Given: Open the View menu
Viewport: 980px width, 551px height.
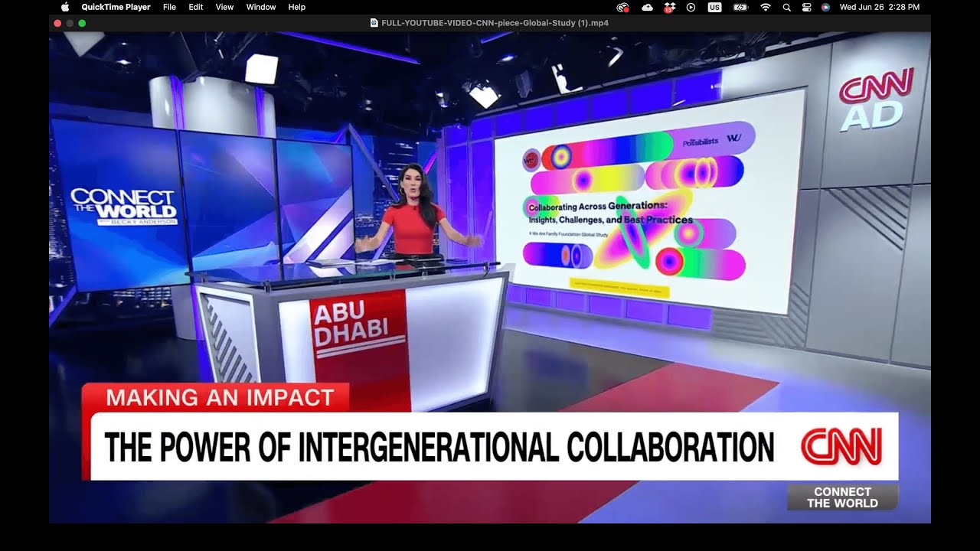Looking at the screenshot, I should (x=224, y=7).
